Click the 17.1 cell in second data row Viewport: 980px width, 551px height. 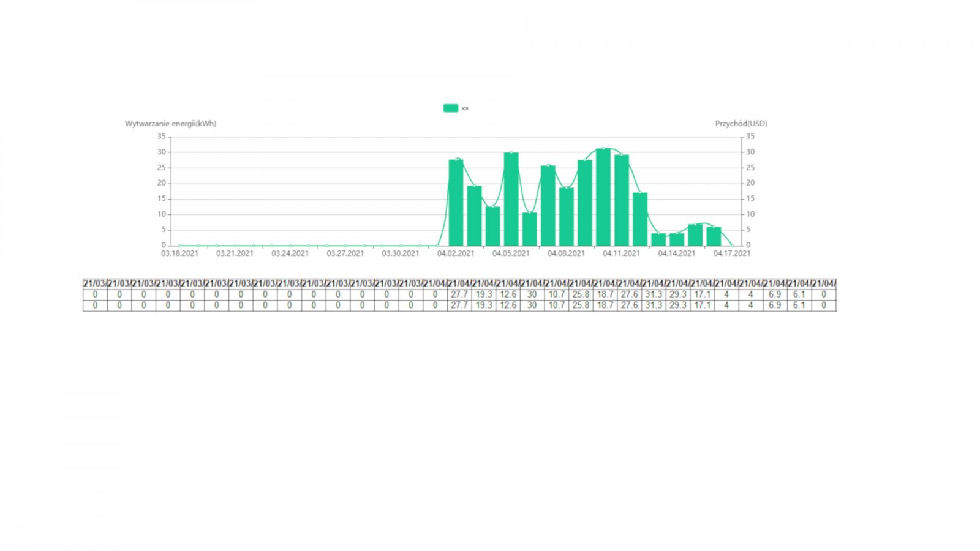702,305
